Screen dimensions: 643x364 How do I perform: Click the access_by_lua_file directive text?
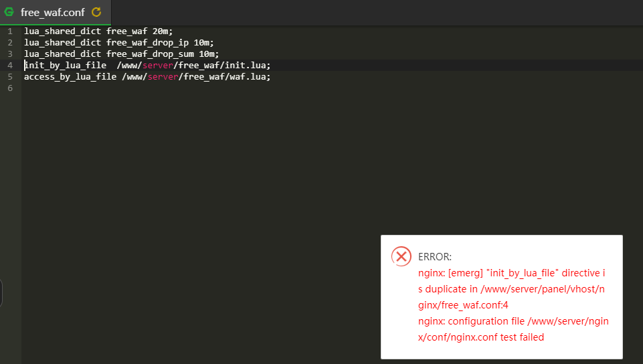(70, 77)
